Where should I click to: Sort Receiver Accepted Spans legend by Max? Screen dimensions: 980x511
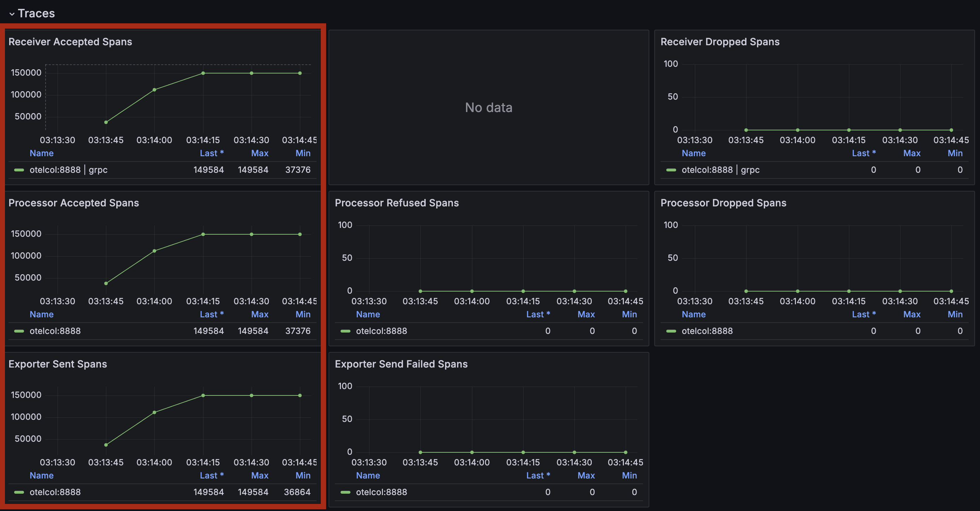[260, 153]
